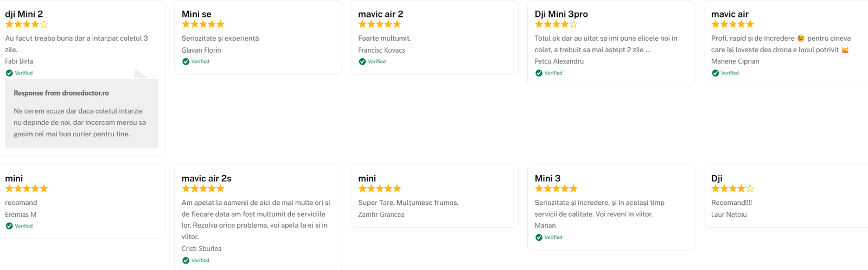Click the star rating of dji Mini 2 review
Screen dimensions: 868x270
click(27, 24)
